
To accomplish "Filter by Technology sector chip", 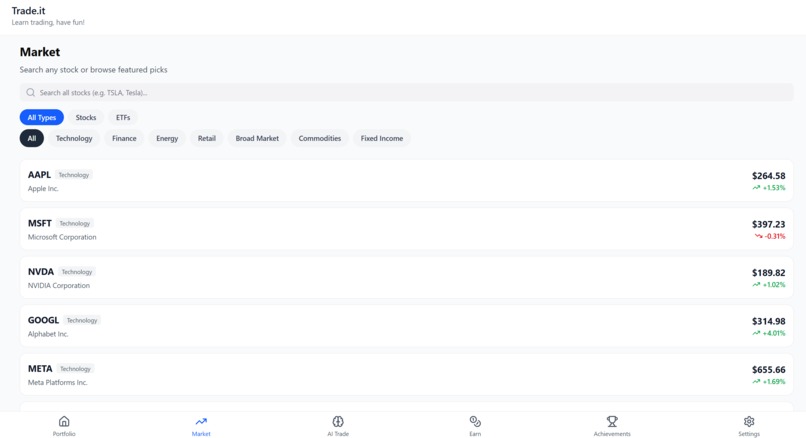I will point(74,138).
